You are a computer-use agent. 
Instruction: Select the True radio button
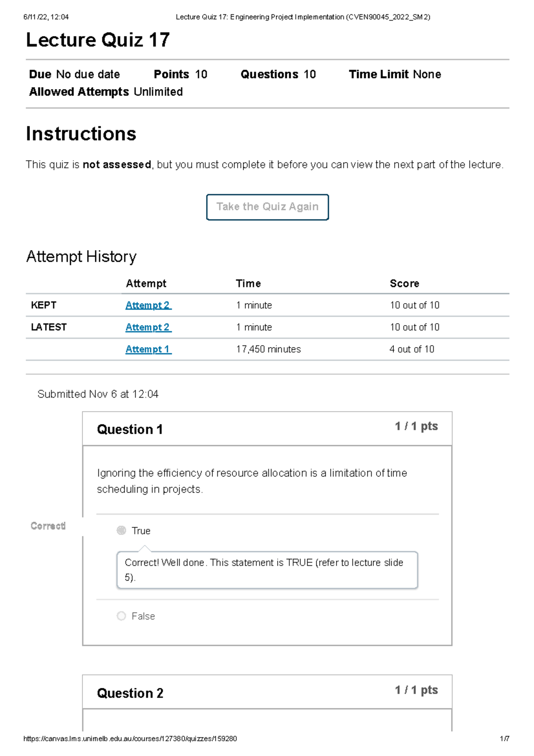pos(121,530)
